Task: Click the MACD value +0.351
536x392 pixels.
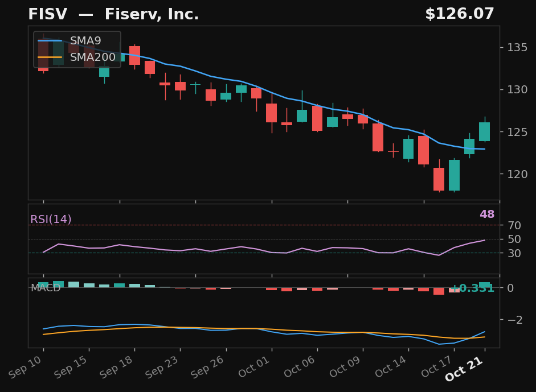Action: click(472, 288)
